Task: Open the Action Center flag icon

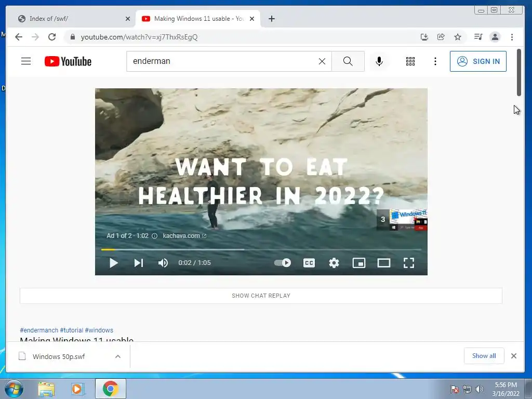Action: 454,389
